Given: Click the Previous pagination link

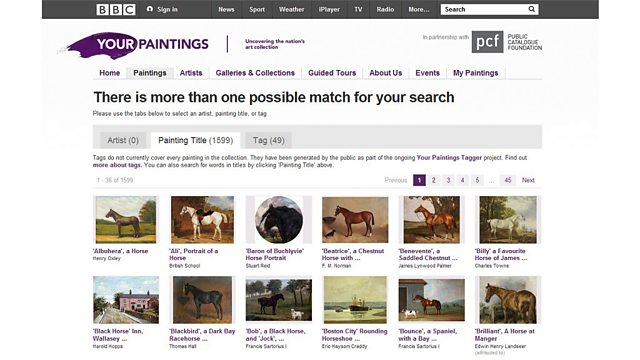Looking at the screenshot, I should click(396, 180).
